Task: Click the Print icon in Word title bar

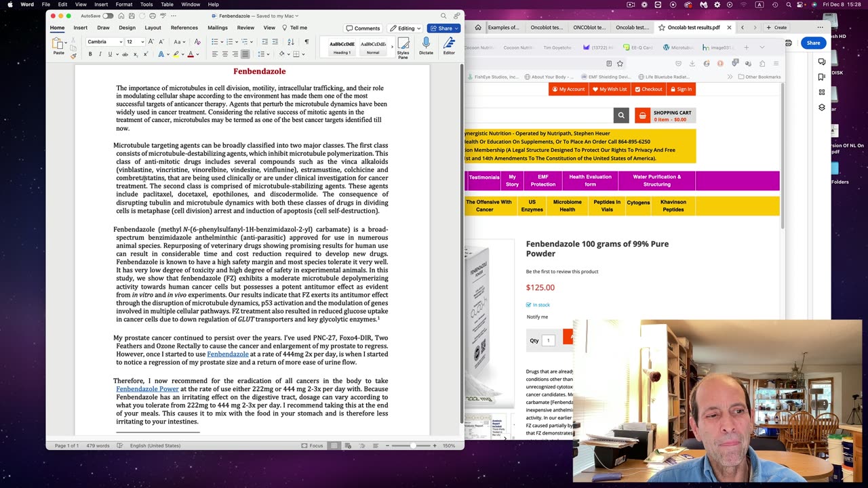Action: click(153, 16)
